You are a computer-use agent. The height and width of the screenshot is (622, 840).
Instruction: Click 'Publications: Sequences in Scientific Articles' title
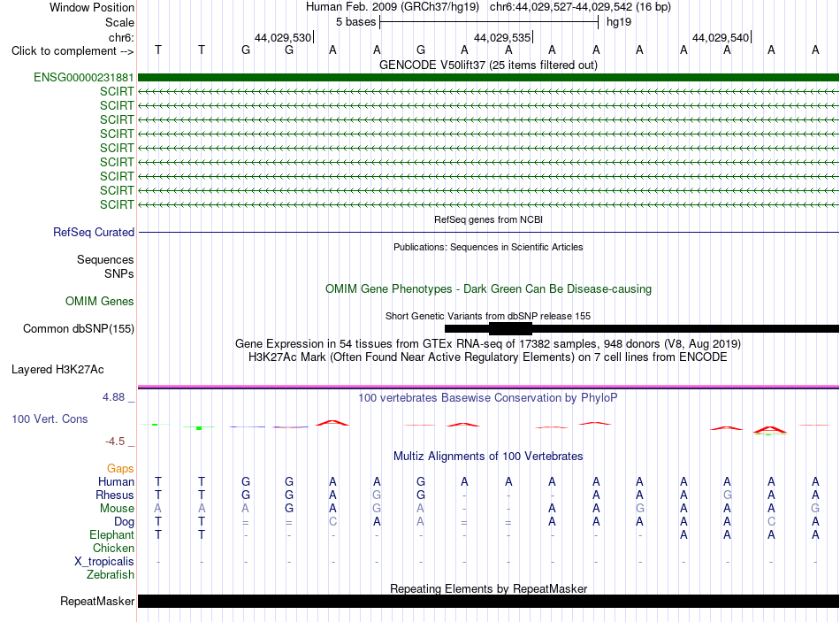click(x=488, y=247)
